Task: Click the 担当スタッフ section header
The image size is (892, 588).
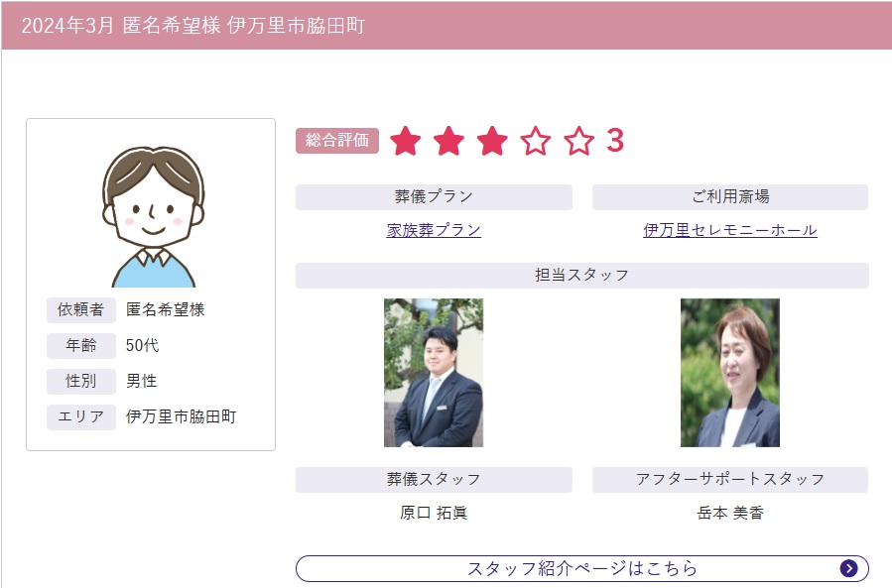Action: click(x=582, y=276)
